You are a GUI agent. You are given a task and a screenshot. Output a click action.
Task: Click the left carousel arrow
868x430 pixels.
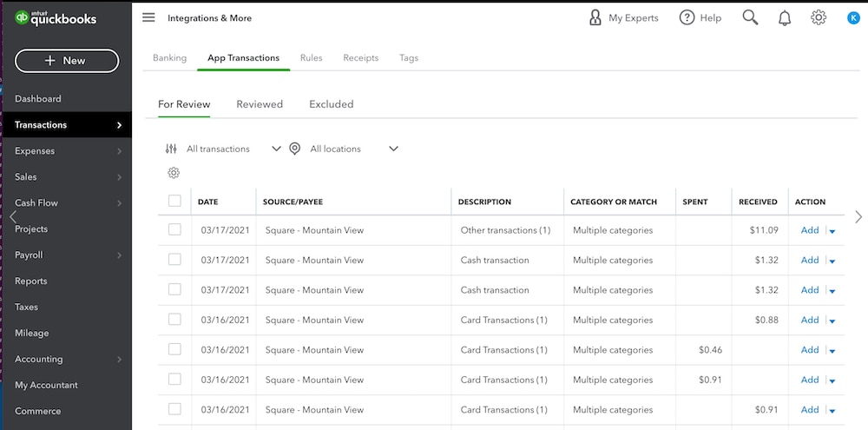tap(13, 216)
